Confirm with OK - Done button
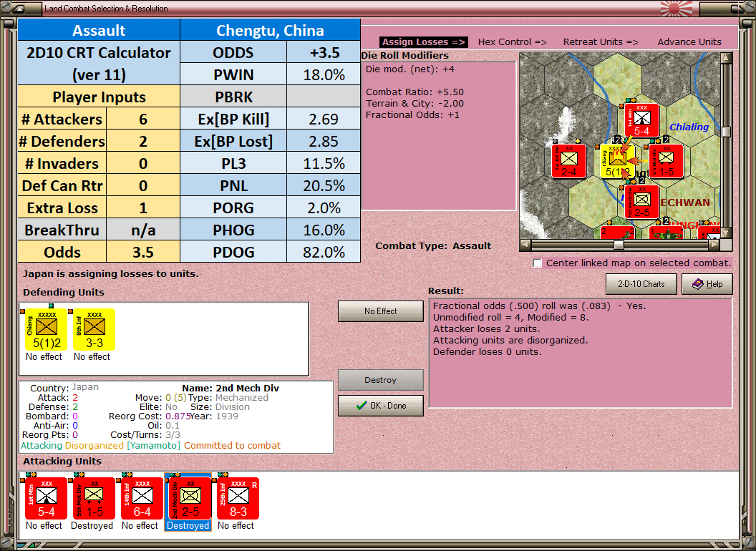 [x=380, y=406]
